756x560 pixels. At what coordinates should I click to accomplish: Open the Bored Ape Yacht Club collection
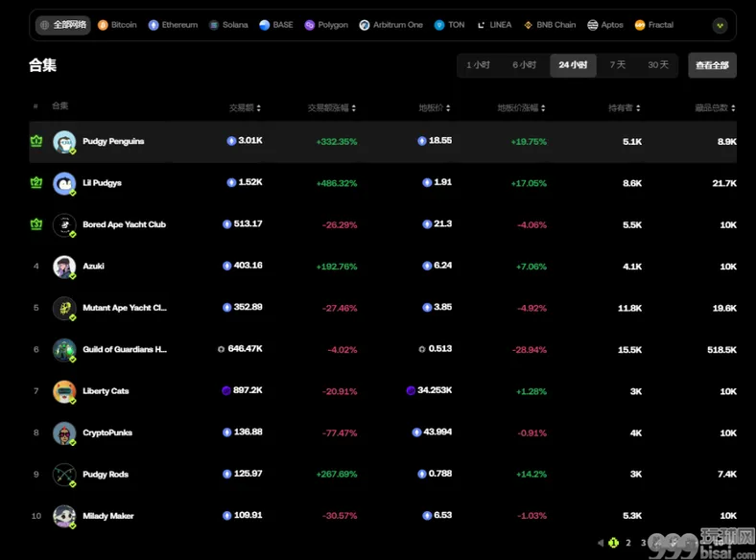[x=124, y=224]
